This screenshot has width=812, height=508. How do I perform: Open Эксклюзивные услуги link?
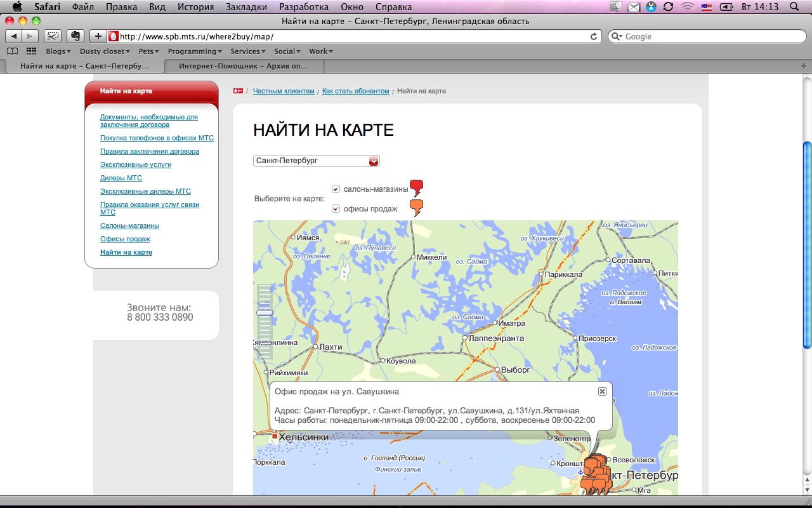point(136,164)
